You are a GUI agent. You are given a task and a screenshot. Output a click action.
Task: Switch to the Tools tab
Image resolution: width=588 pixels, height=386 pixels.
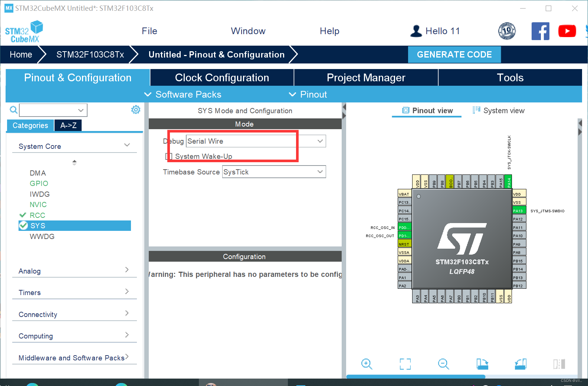pos(510,78)
